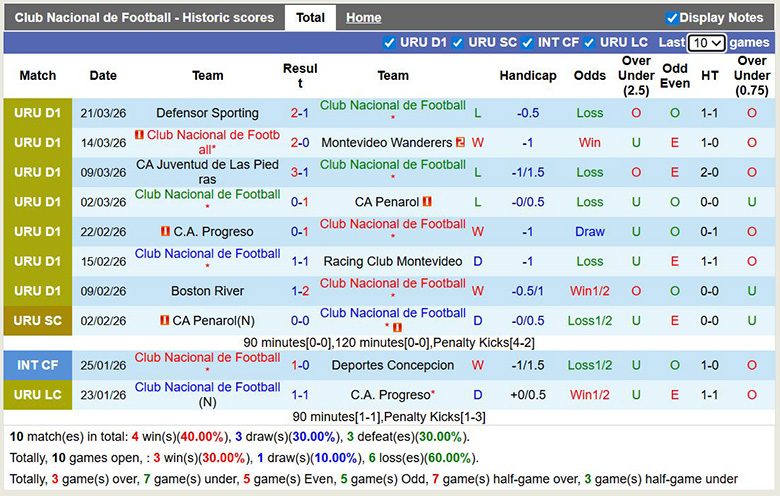Open Deportes Concepcion team page

tap(393, 365)
